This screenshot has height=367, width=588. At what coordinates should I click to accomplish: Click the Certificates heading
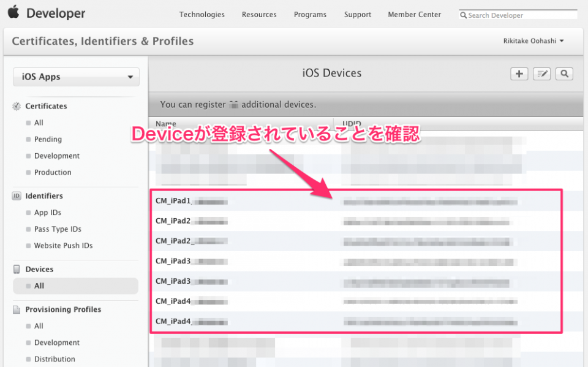tap(46, 106)
